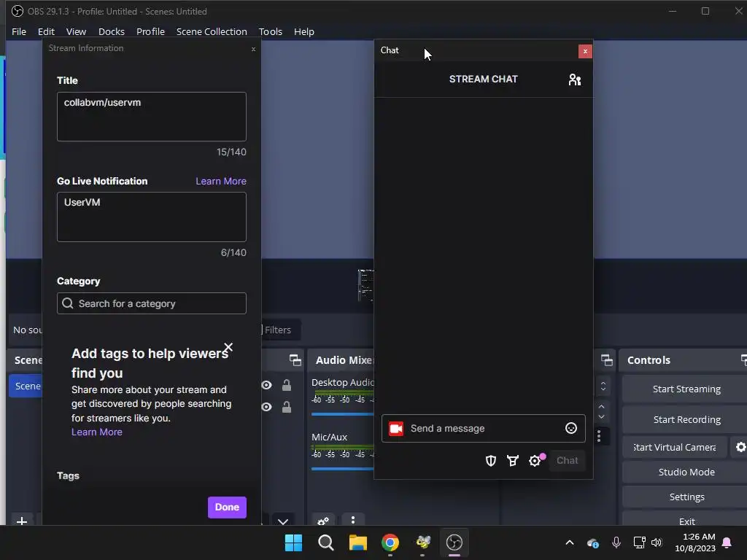Click the magnifier icon in Category search
Viewport: 747px width, 560px height.
[68, 303]
